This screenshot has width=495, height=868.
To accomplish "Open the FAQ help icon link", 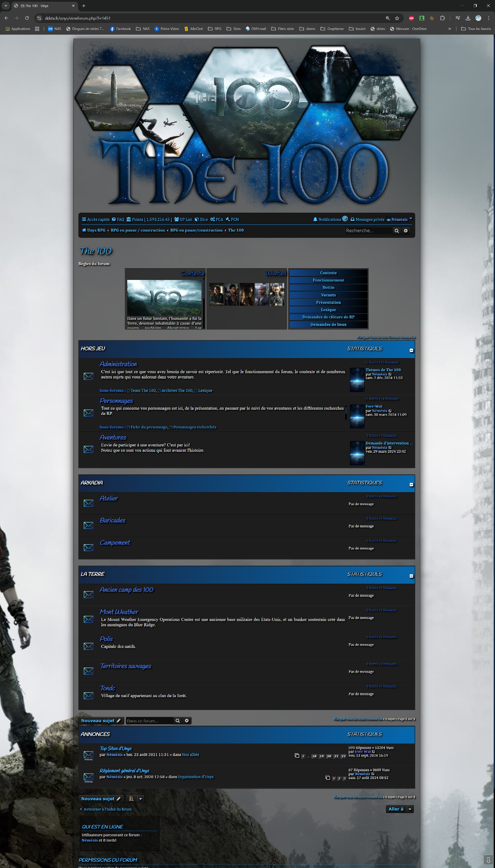I will (x=118, y=220).
